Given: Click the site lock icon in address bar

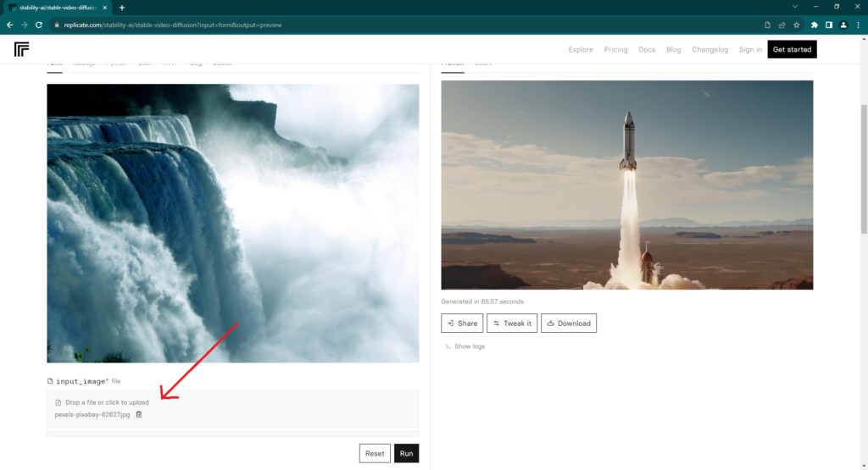Looking at the screenshot, I should pos(57,25).
